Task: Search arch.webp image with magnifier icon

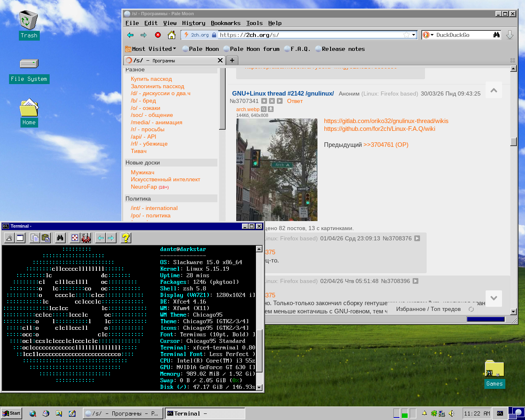Action: click(x=264, y=109)
